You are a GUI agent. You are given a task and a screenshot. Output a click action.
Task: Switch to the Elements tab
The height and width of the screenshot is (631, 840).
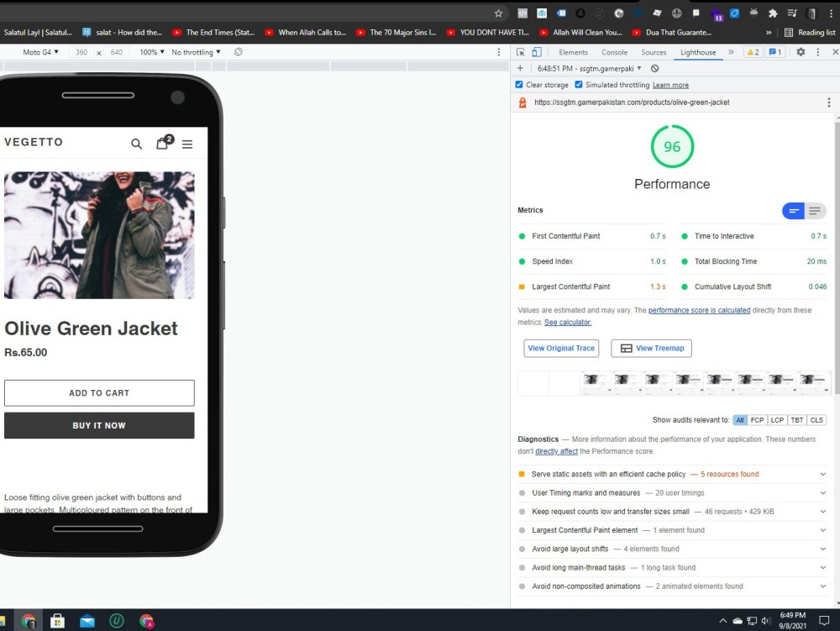pyautogui.click(x=573, y=52)
